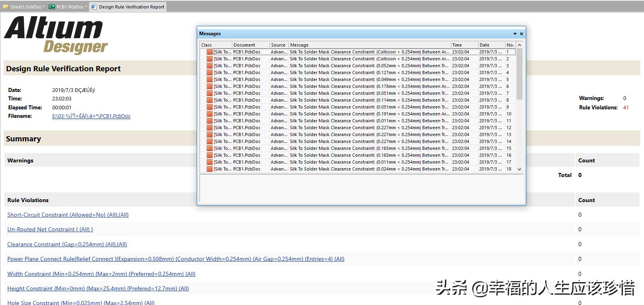Click the red violation icon of message 17
Image resolution: width=644 pixels, height=305 pixels.
point(210,162)
